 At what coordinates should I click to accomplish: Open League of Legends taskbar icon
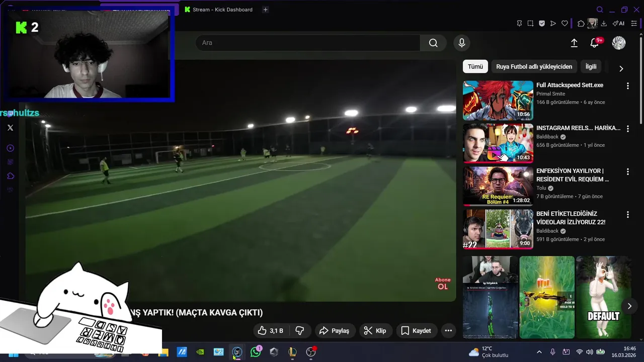tap(292, 352)
